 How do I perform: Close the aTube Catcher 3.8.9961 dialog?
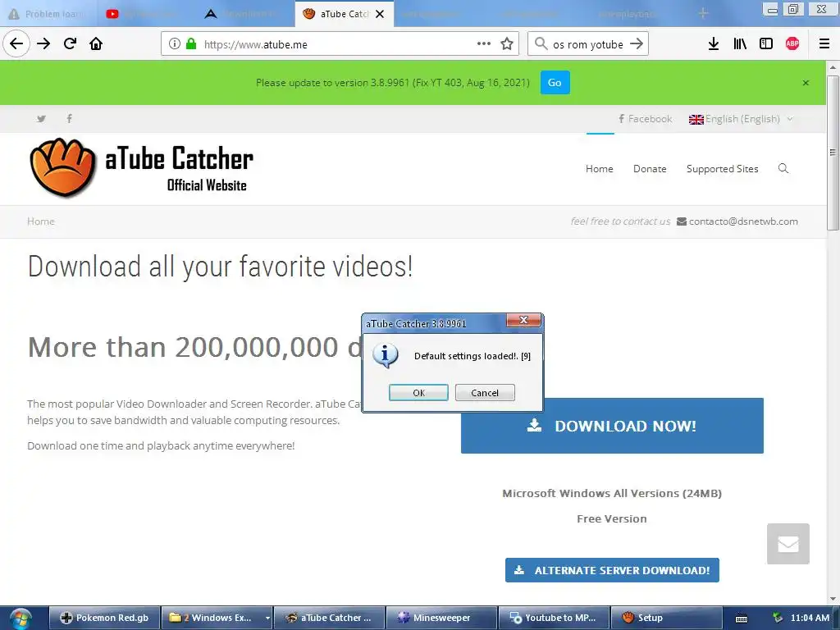pos(523,321)
